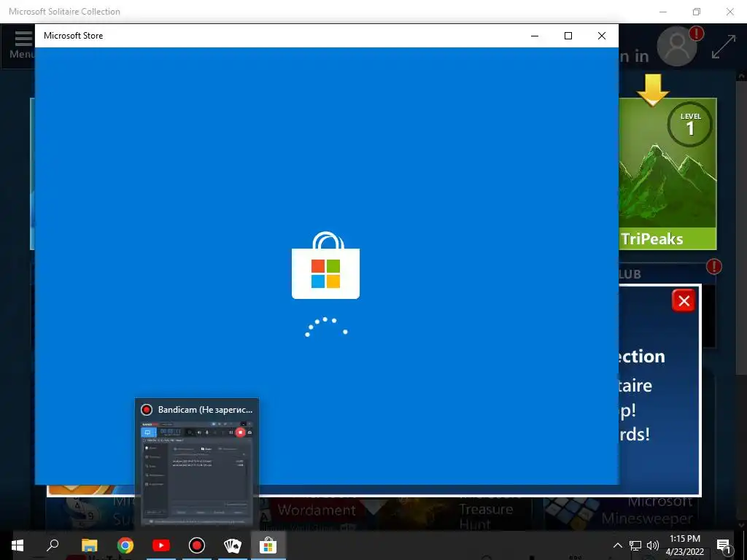The width and height of the screenshot is (747, 560).
Task: Restore down the Solitaire Collection window
Action: point(697,12)
